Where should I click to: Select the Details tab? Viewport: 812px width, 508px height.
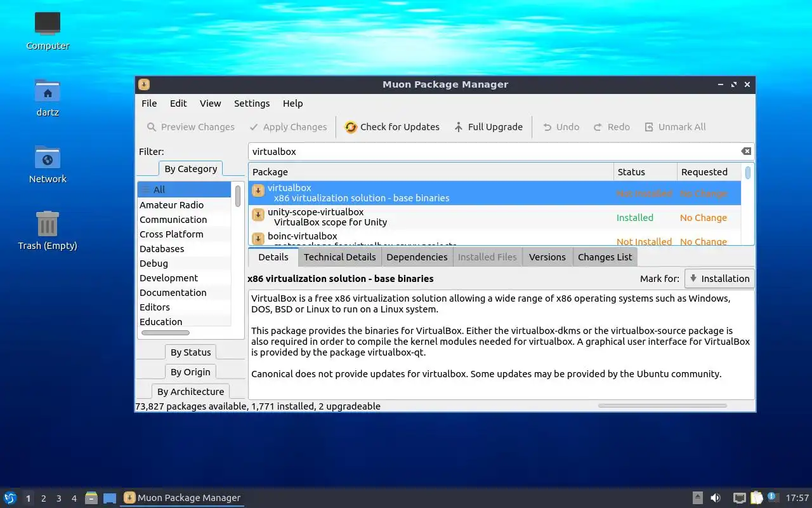pos(273,257)
